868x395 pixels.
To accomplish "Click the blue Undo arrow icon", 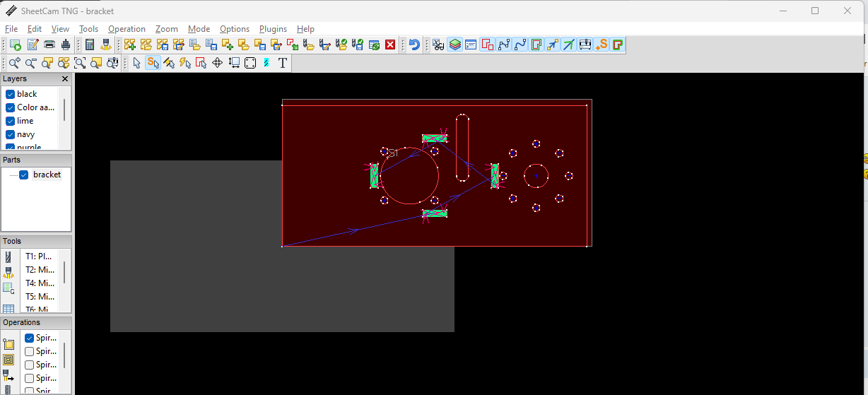I will pos(414,45).
